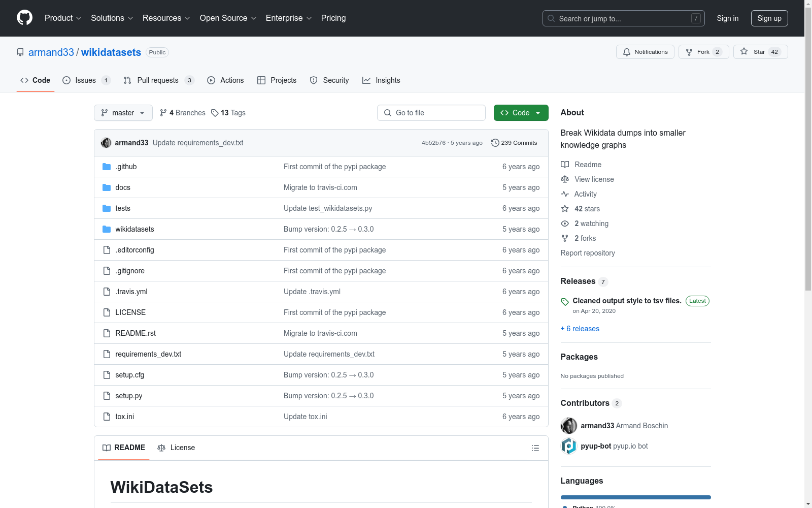Open the .editorconfig file

pyautogui.click(x=134, y=250)
